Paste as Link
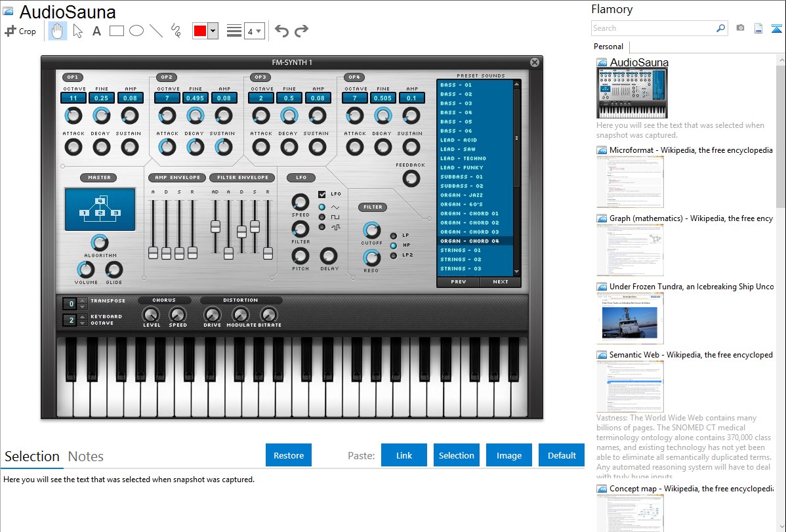The width and height of the screenshot is (786, 532). [404, 455]
